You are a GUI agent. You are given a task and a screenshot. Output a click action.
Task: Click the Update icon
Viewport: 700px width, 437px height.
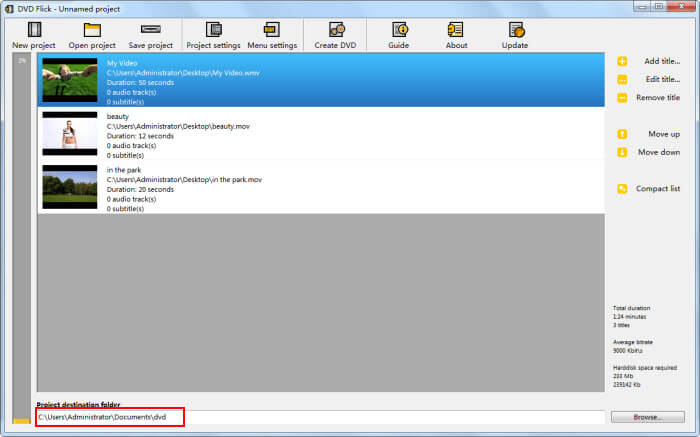click(516, 29)
